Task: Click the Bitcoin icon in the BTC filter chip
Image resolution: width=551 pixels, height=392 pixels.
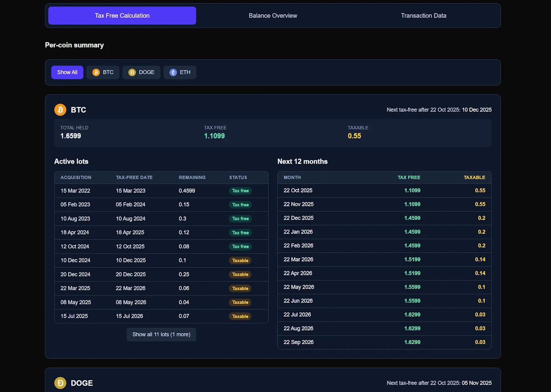Action: pyautogui.click(x=96, y=72)
